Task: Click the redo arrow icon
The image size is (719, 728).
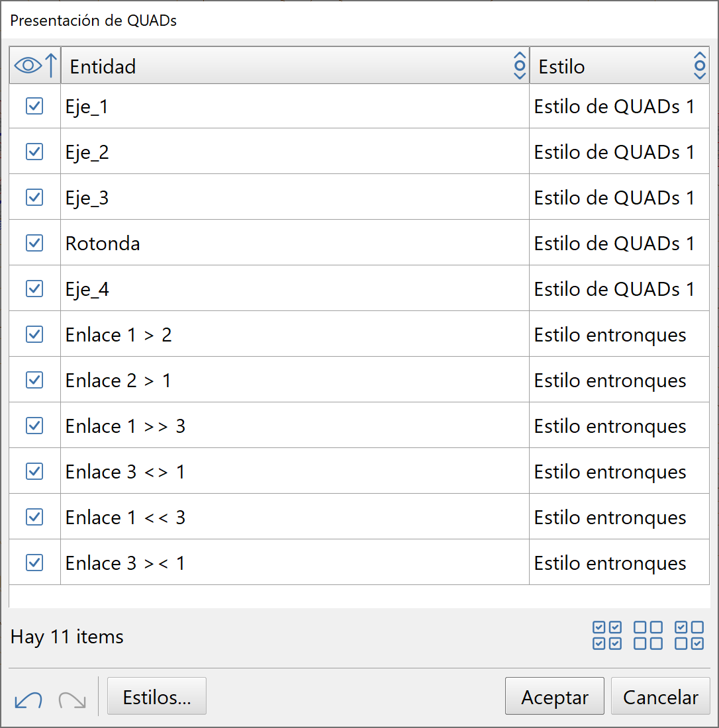Action: pyautogui.click(x=72, y=700)
